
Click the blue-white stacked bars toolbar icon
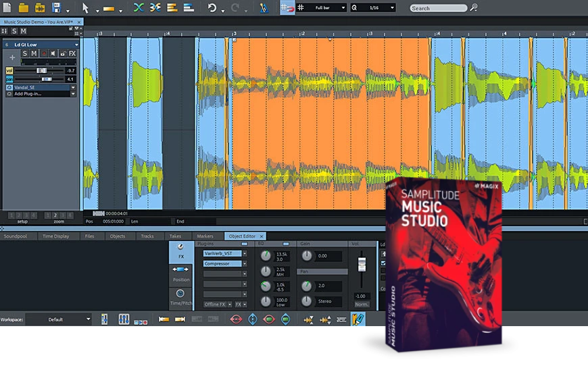click(189, 7)
